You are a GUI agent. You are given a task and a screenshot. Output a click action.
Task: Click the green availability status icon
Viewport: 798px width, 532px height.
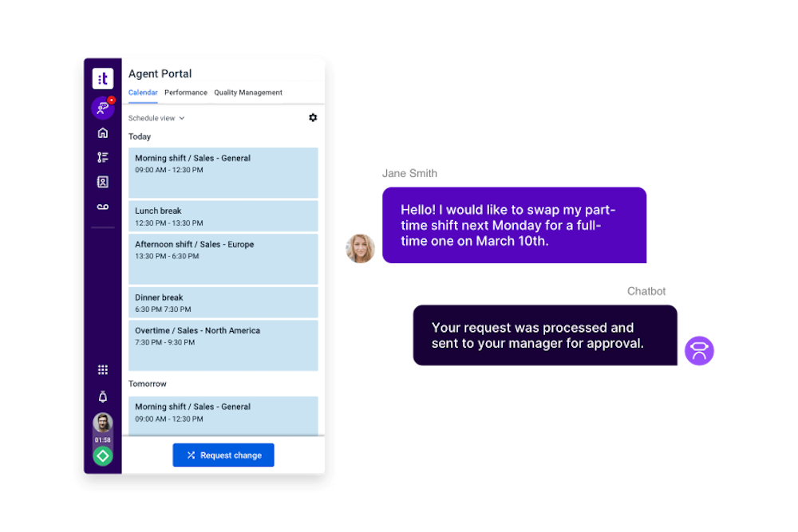(103, 455)
